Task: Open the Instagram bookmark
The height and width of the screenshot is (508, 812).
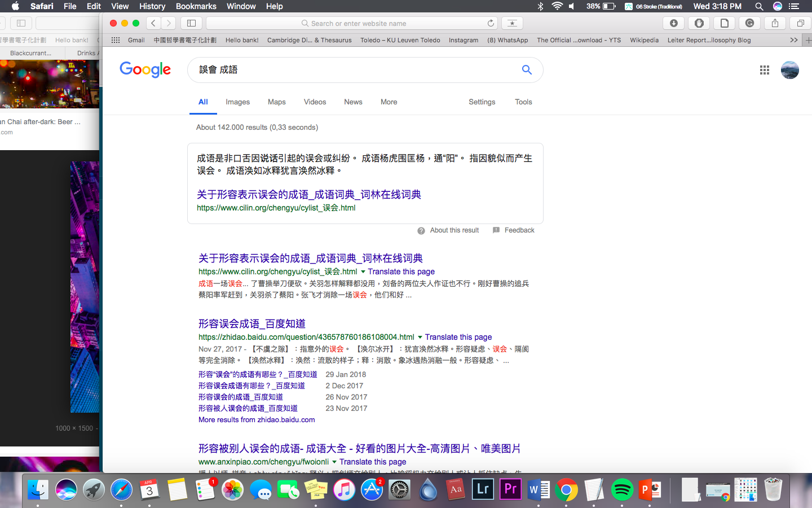Action: (464, 40)
